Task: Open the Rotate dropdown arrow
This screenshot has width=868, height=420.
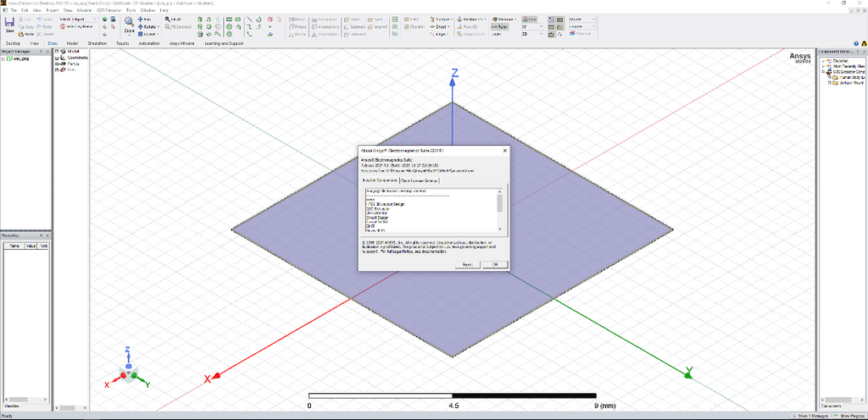Action: pos(159,27)
